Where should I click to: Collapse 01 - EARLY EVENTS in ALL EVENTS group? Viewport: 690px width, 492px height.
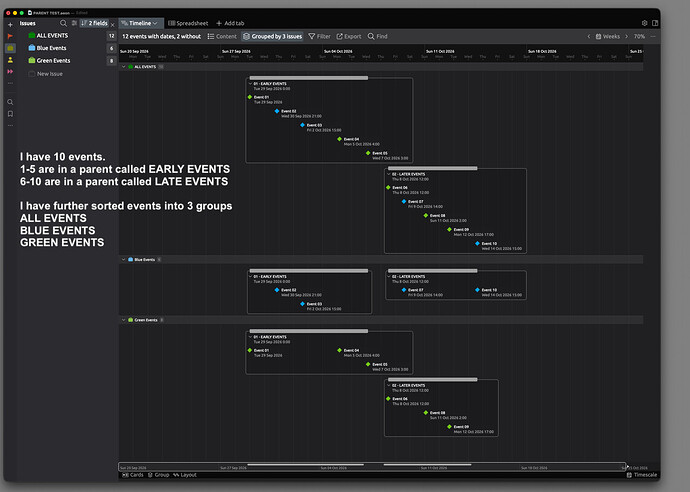[x=250, y=84]
